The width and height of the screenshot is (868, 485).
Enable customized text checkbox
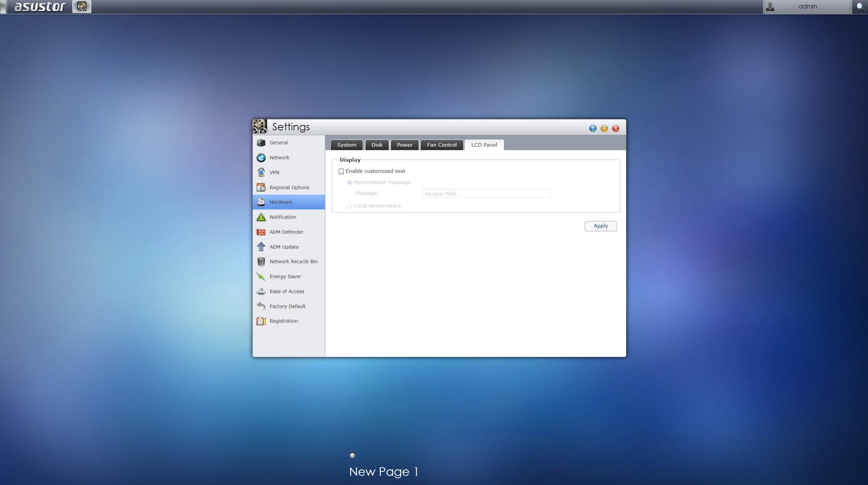coord(341,171)
